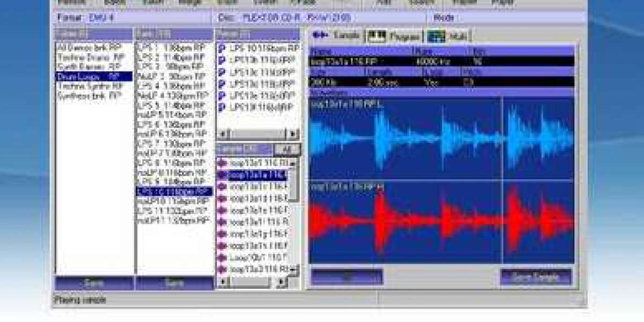The width and height of the screenshot is (644, 322).
Task: Select Techno Drums RP in the first list
Action: [x=90, y=57]
